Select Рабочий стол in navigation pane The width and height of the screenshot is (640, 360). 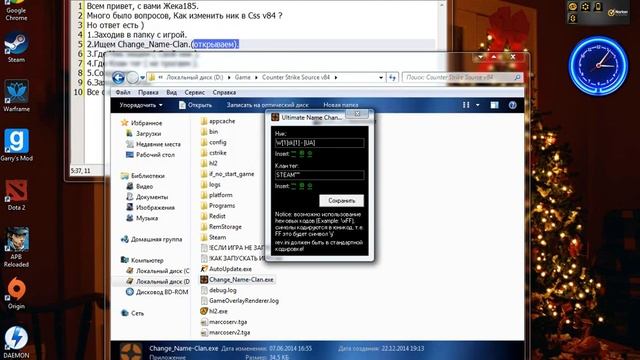[150, 155]
